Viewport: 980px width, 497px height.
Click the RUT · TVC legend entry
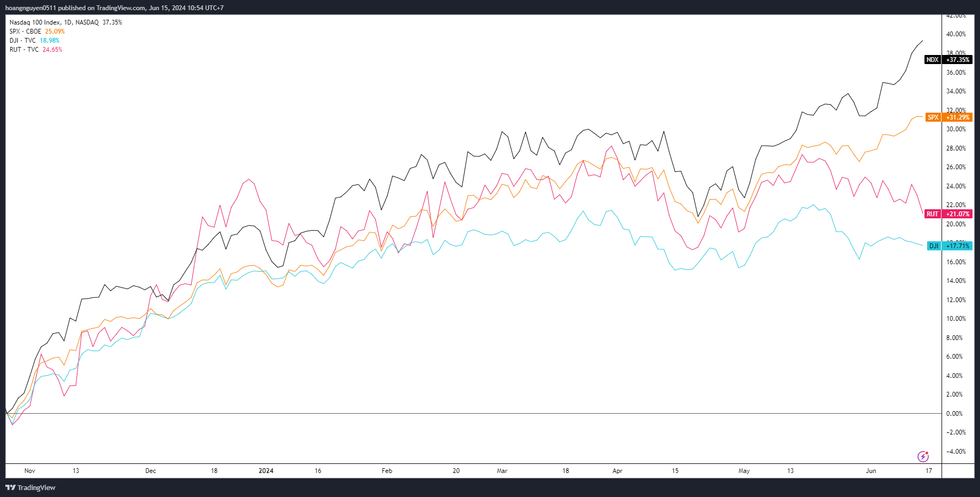(x=24, y=50)
